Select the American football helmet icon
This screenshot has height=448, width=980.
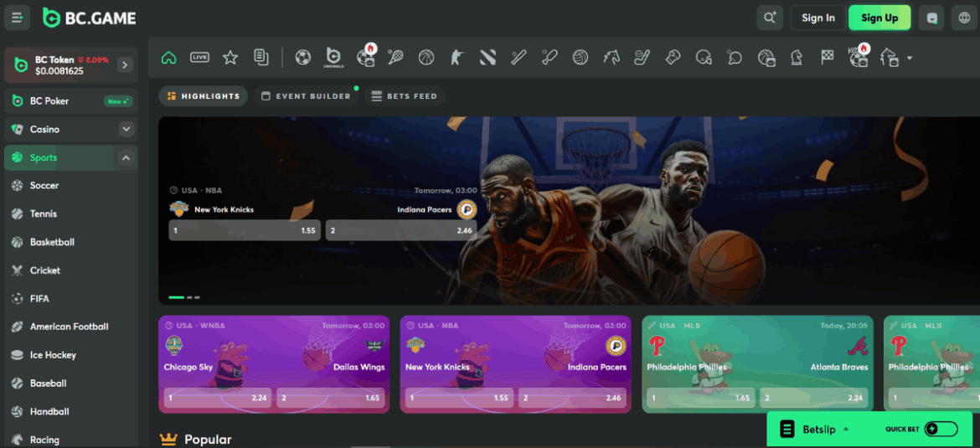coord(704,58)
